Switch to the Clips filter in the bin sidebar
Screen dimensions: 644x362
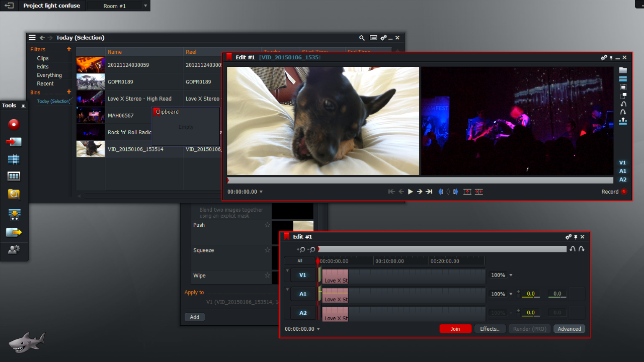(x=42, y=58)
